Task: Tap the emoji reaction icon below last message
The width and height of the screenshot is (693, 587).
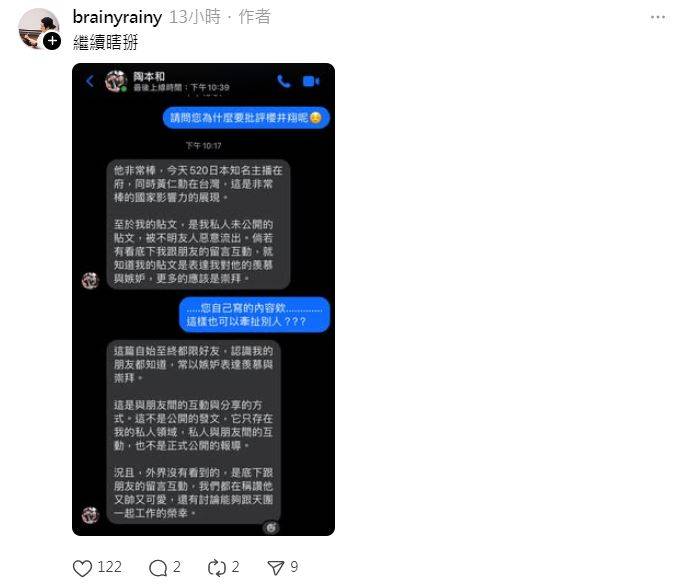Action: pyautogui.click(x=271, y=527)
